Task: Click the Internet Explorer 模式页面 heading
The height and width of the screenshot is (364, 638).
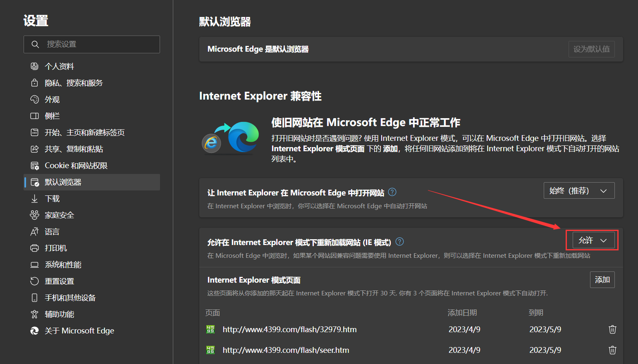Action: coord(254,280)
